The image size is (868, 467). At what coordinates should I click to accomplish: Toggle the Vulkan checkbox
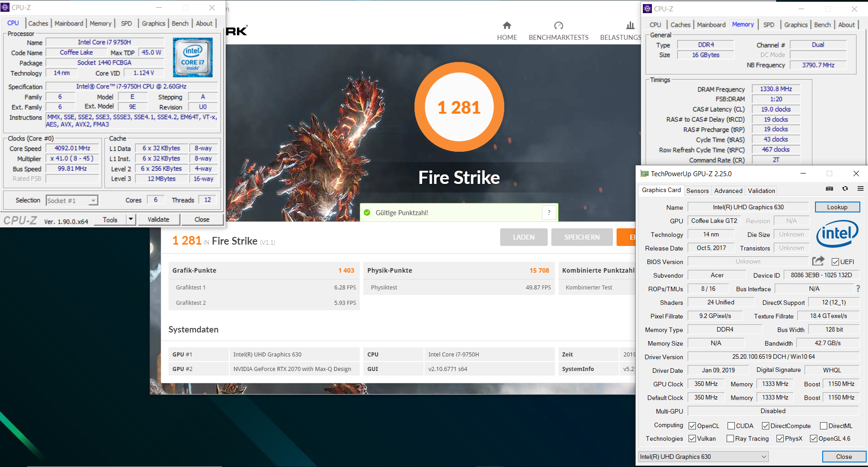[x=692, y=438]
